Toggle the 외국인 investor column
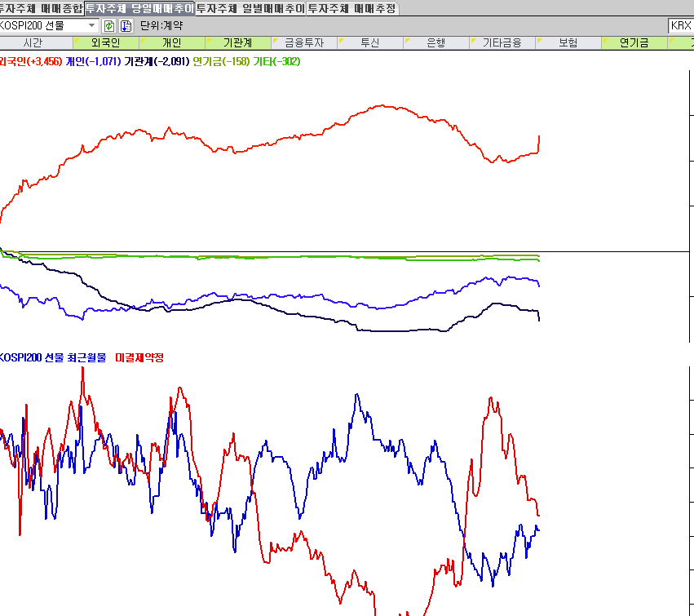The width and height of the screenshot is (694, 616). point(105,42)
